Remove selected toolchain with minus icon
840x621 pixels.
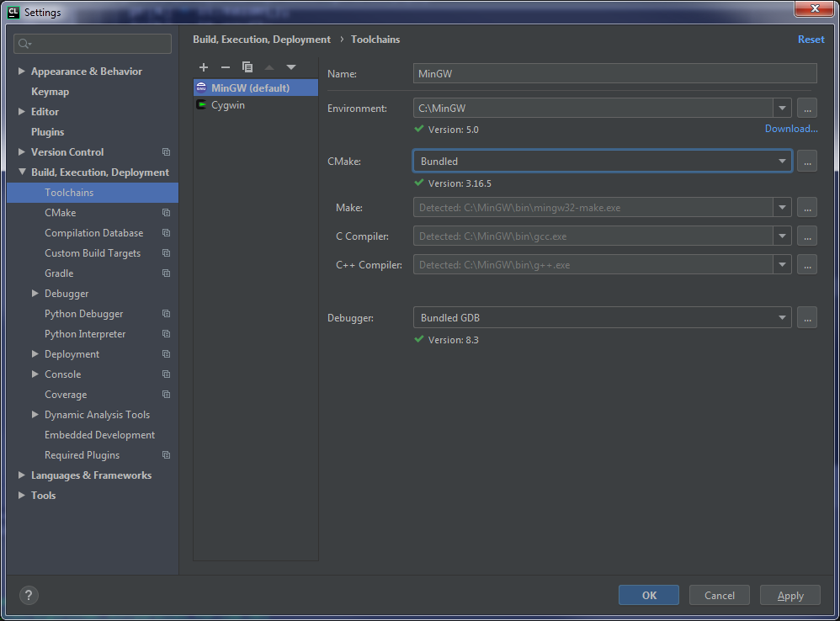click(226, 67)
